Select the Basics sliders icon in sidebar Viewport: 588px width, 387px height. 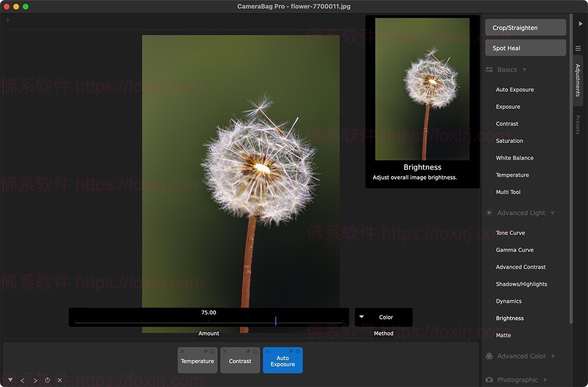[489, 69]
